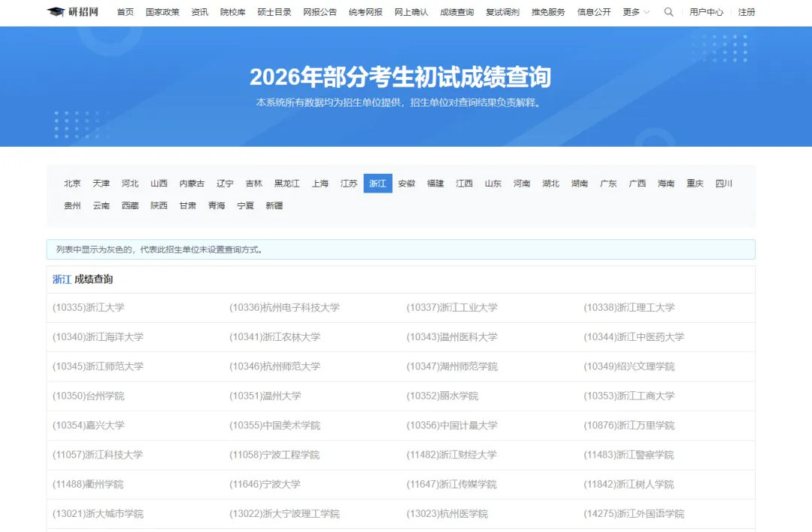The width and height of the screenshot is (812, 532).
Task: Select the 福建 province tab
Action: tap(435, 184)
